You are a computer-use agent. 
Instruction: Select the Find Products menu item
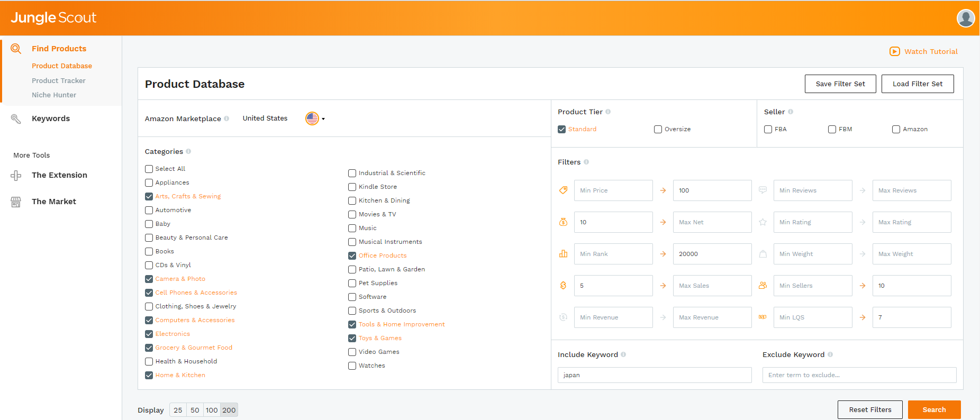[x=59, y=49]
